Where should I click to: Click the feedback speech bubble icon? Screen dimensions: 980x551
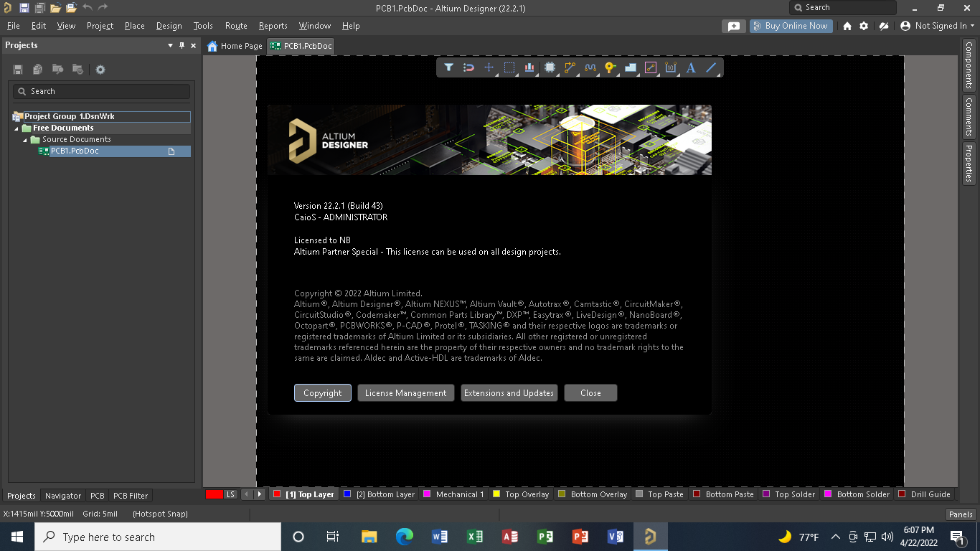click(x=733, y=26)
